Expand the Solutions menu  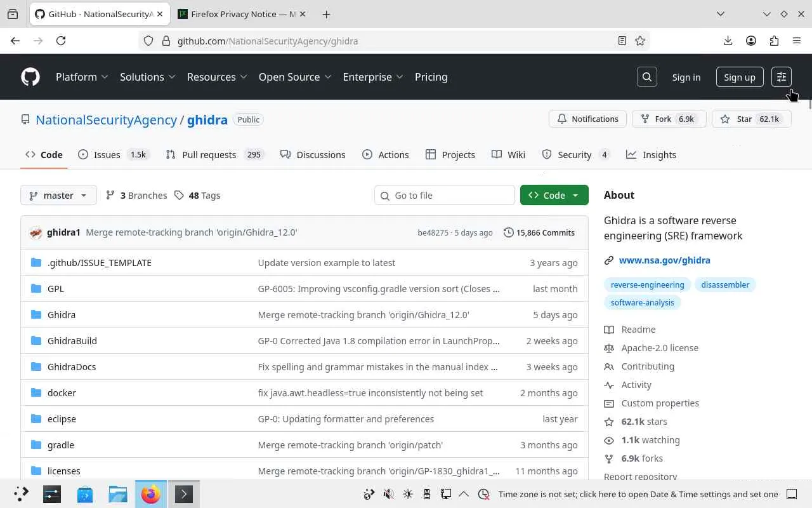pyautogui.click(x=147, y=77)
